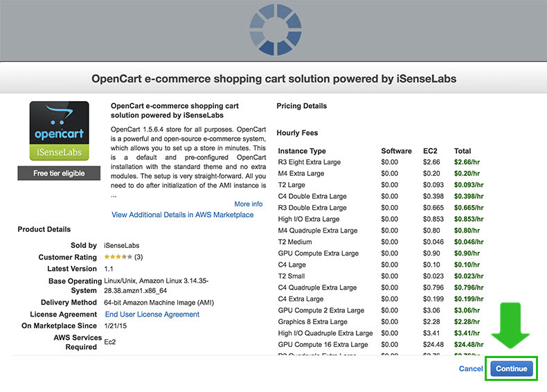Image resolution: width=547 pixels, height=392 pixels.
Task: Click the Cancel link
Action: tap(471, 368)
